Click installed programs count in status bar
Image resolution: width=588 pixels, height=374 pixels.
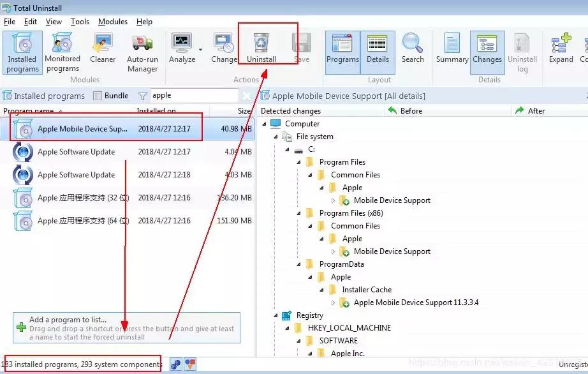tap(82, 364)
